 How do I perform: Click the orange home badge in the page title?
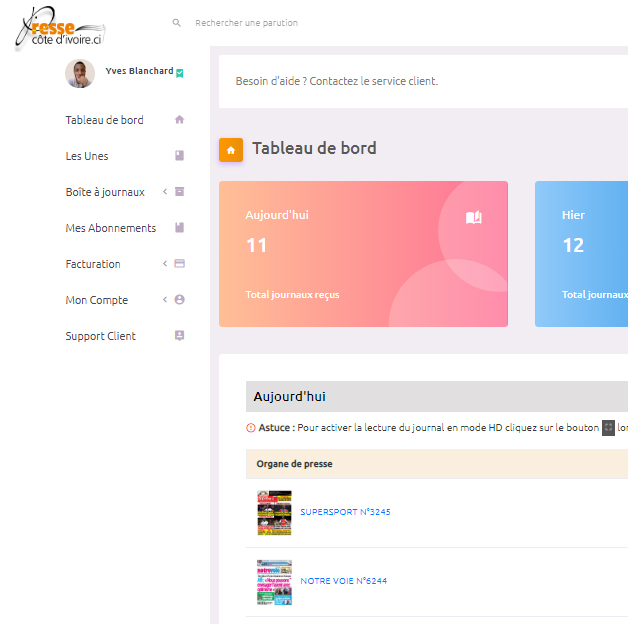pyautogui.click(x=231, y=150)
